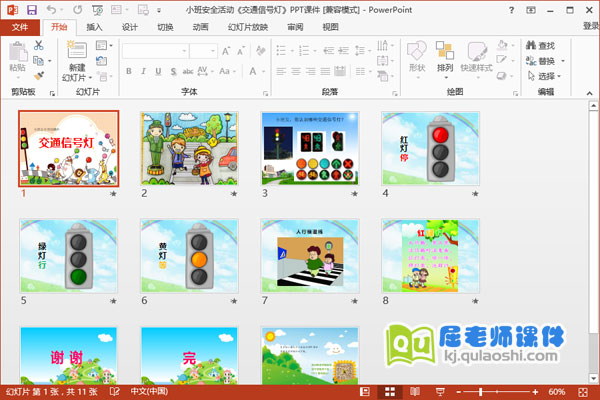Viewport: 600px width, 400px height.
Task: Click the Decrease Font Size icon
Action: (x=241, y=51)
